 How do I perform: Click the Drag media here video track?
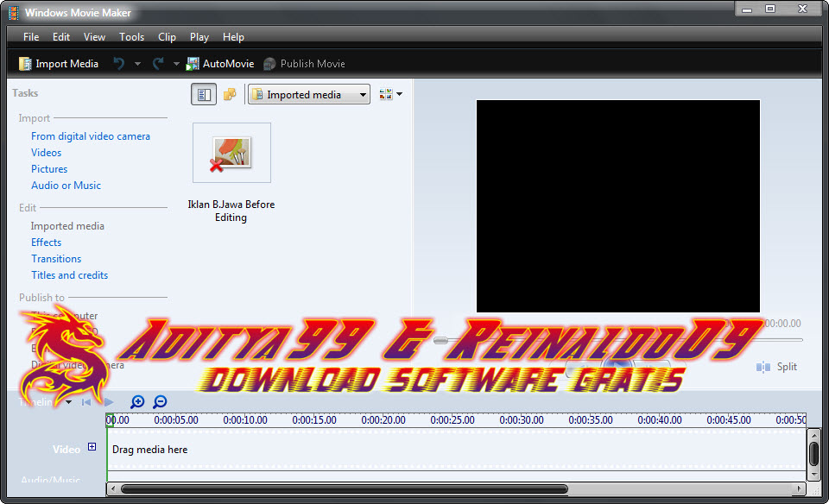pos(456,450)
